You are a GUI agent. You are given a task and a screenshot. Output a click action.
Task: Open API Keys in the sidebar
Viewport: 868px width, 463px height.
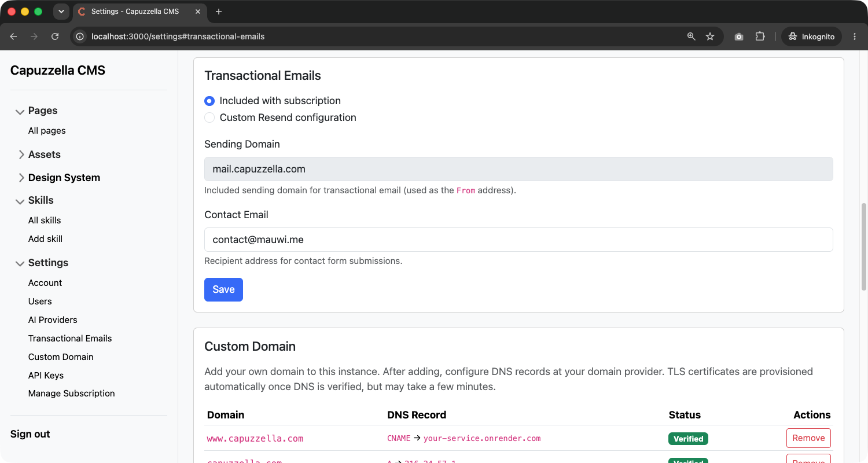click(46, 376)
